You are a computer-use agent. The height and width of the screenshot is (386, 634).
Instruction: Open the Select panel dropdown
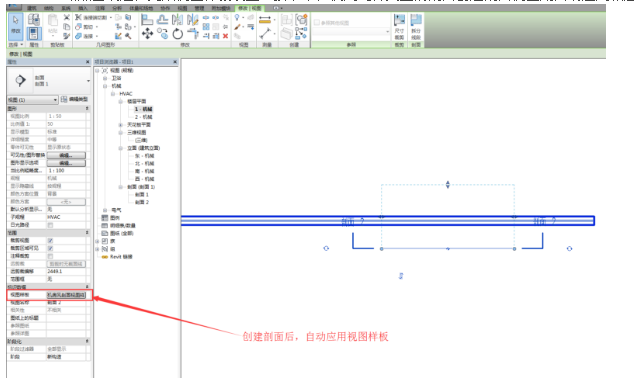tap(16, 44)
